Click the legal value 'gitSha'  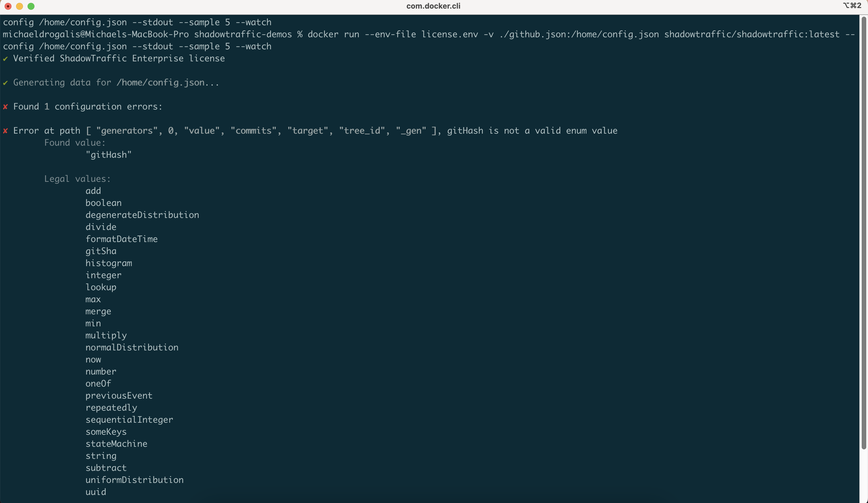[x=101, y=251]
